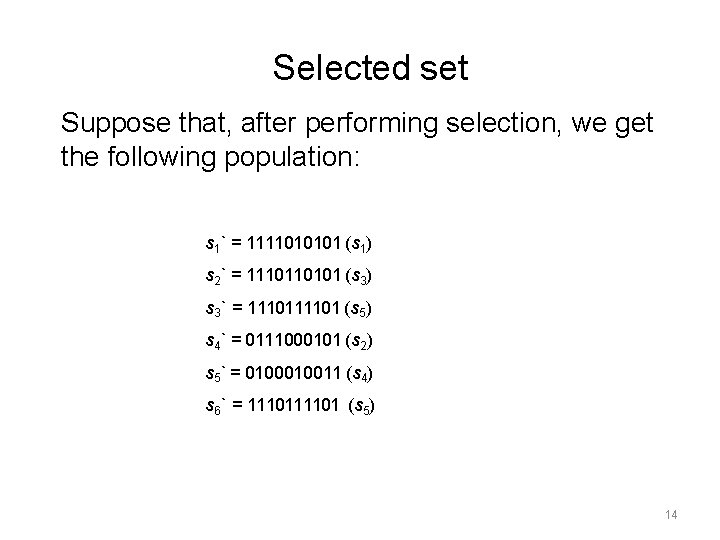Select the line s5` = 0100010011
This screenshot has width=720, height=540.
(x=289, y=373)
